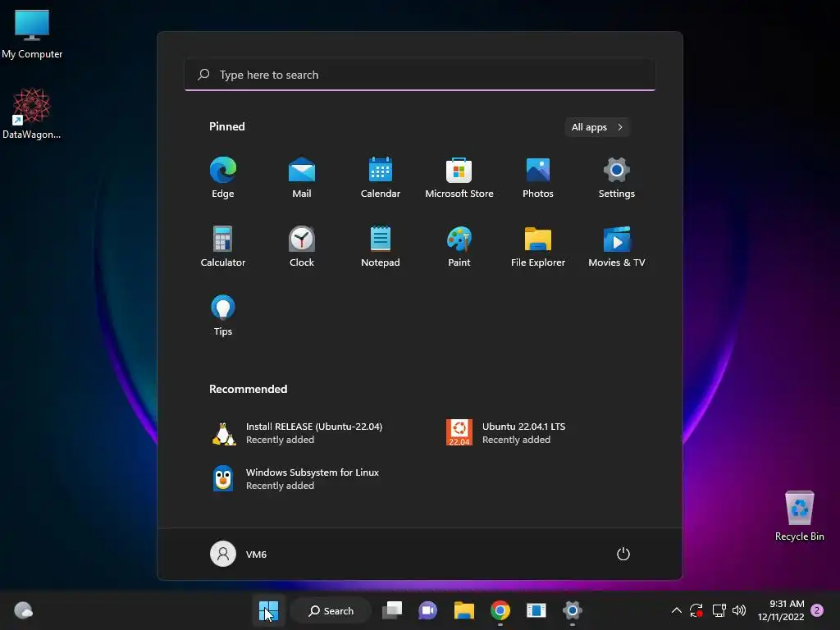The image size is (840, 630).
Task: Select My Computer desktop icon
Action: click(x=32, y=34)
